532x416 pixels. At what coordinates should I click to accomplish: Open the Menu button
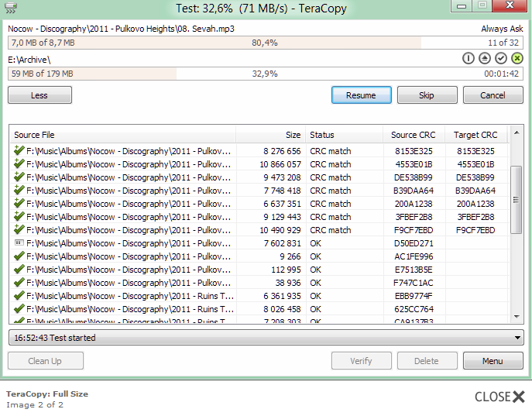493,361
